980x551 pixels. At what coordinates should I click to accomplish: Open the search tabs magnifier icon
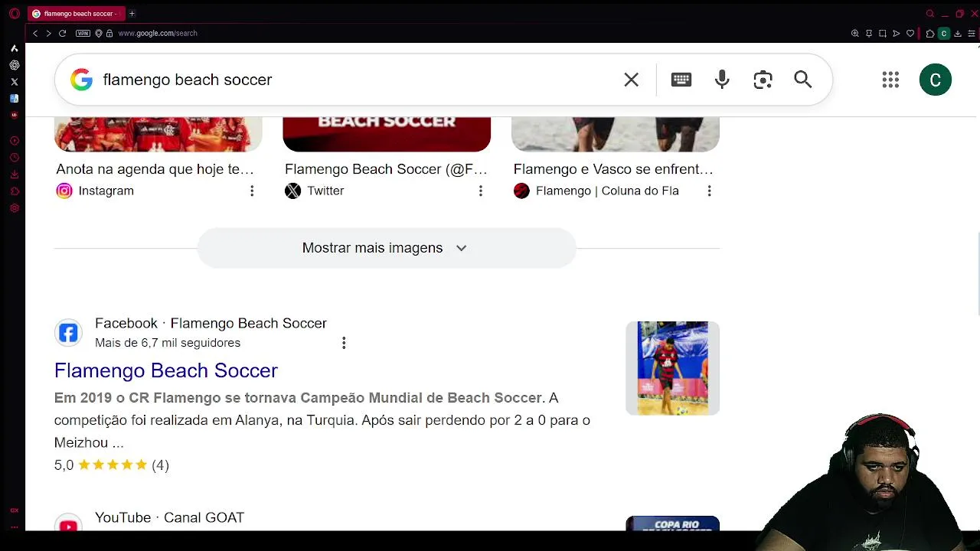point(930,14)
